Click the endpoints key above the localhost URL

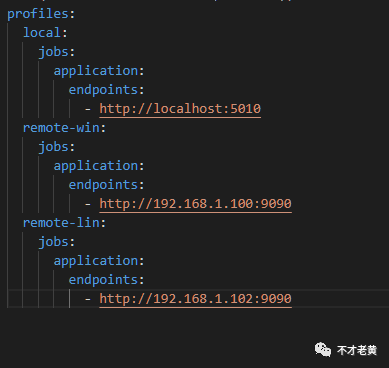click(x=103, y=90)
